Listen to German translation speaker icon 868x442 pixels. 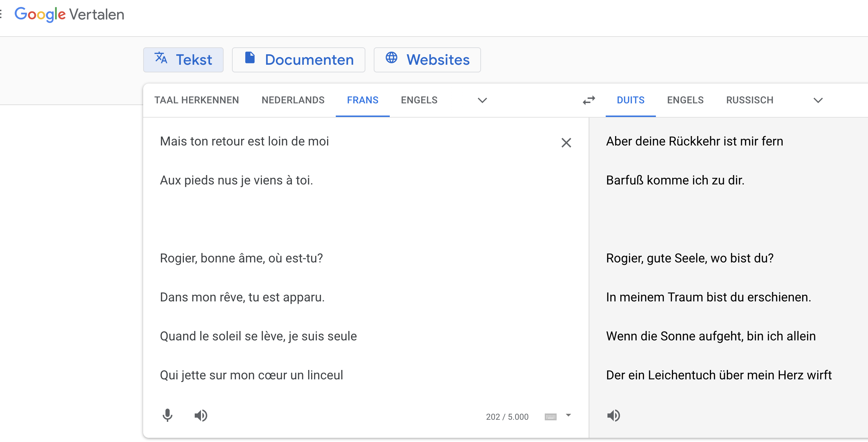613,415
